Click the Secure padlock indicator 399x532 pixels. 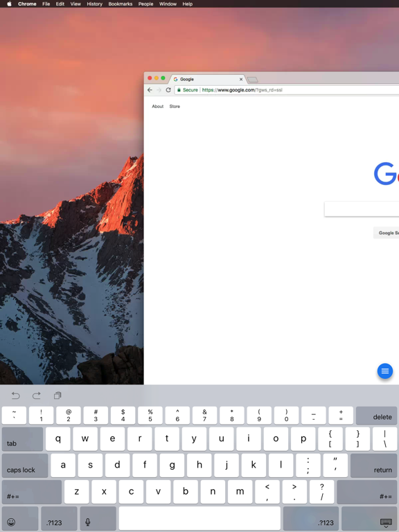pos(187,90)
